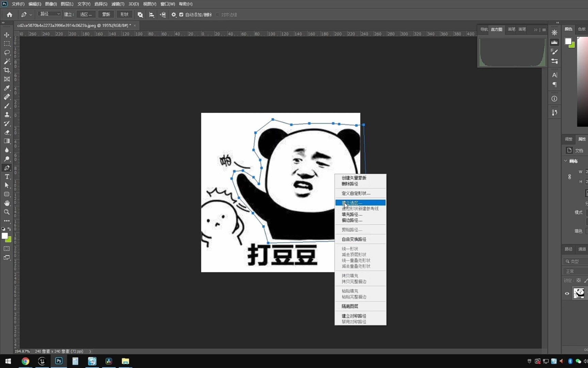
Task: Select the Eyedropper tool
Action: (x=7, y=88)
